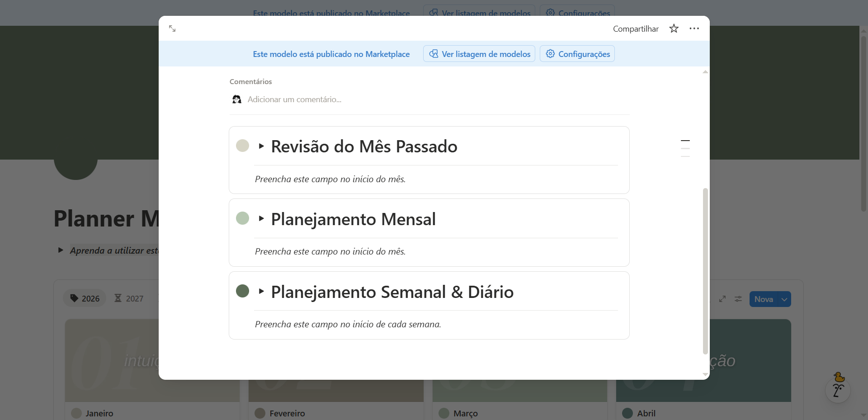Click the circle icon beside Janeiro
Screen dimensions: 868x420
pyautogui.click(x=76, y=413)
